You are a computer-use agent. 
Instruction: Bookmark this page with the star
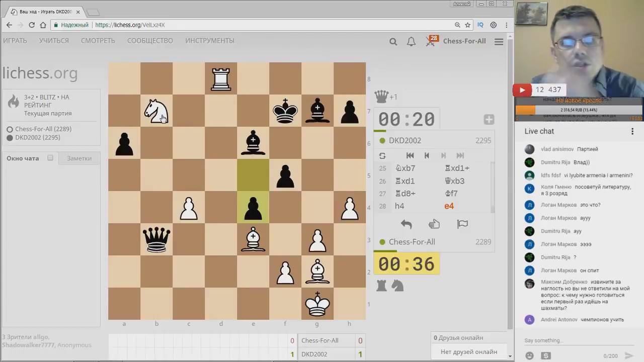pos(467,25)
